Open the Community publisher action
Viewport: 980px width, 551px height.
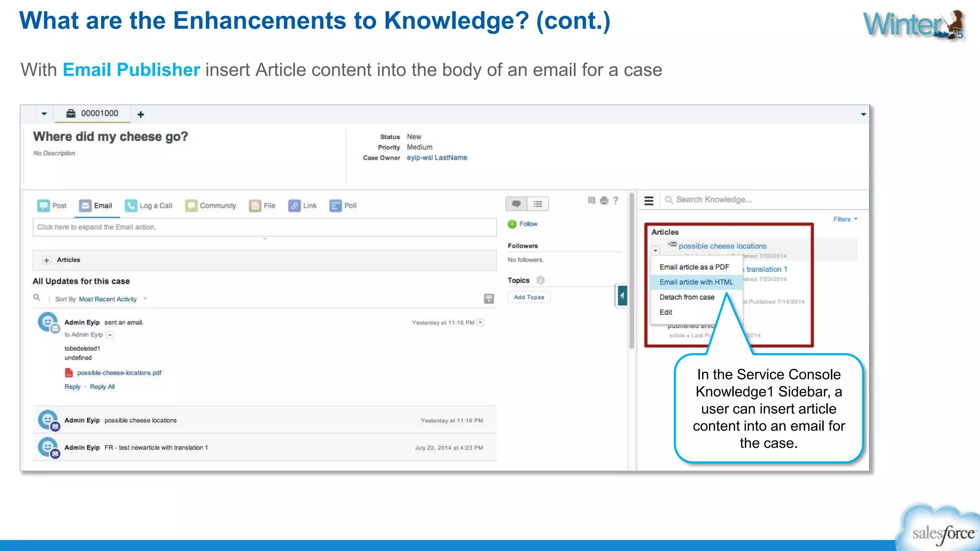click(x=211, y=206)
